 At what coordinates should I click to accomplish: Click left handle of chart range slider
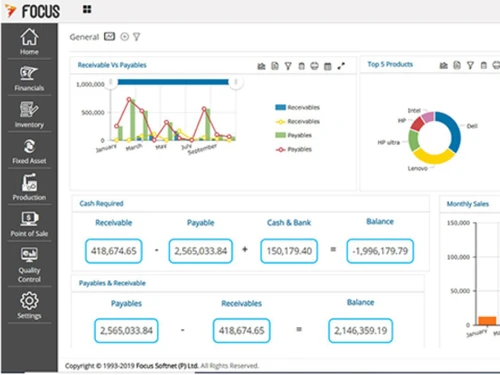pyautogui.click(x=111, y=82)
